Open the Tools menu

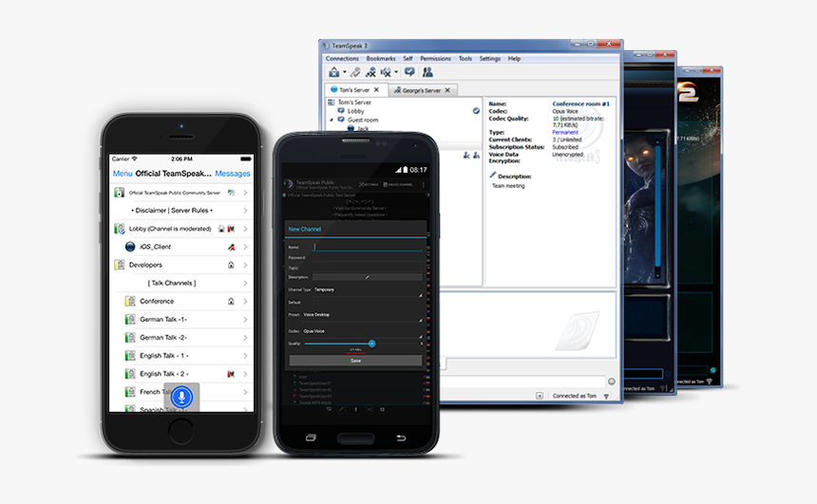click(465, 59)
